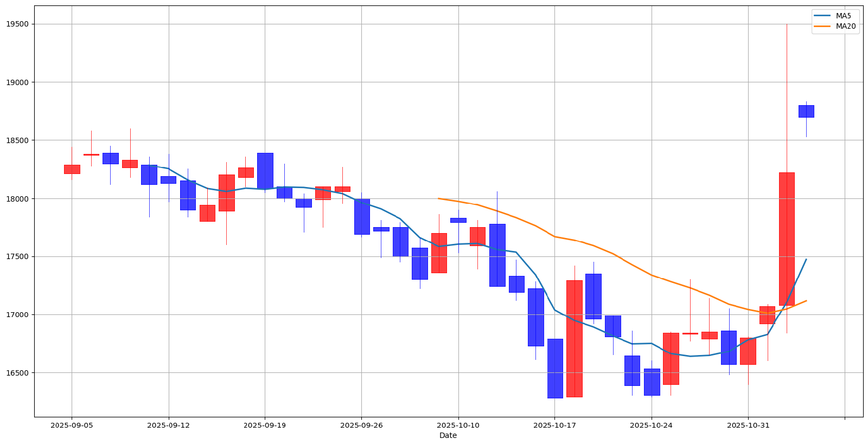The image size is (868, 445).
Task: Click the Date x-axis title
Action: point(448,435)
